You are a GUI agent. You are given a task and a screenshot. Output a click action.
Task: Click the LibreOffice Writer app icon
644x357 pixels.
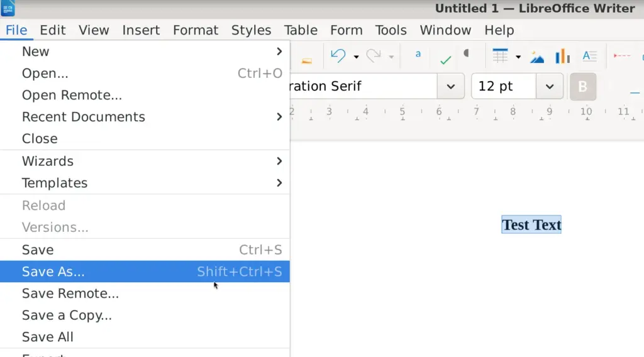point(8,8)
